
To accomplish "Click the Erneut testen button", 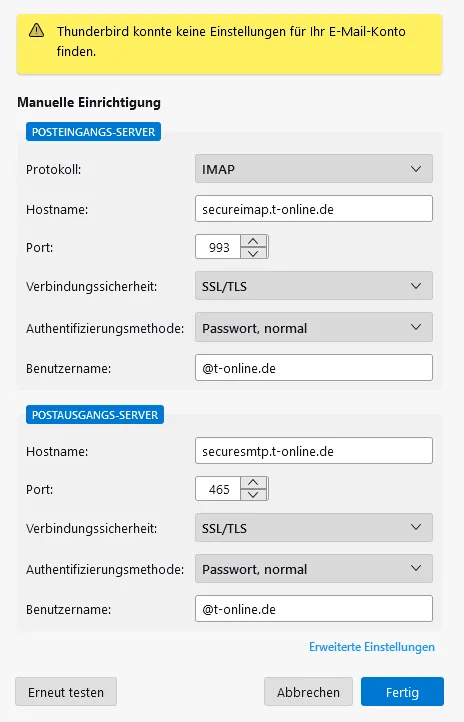I will (66, 692).
